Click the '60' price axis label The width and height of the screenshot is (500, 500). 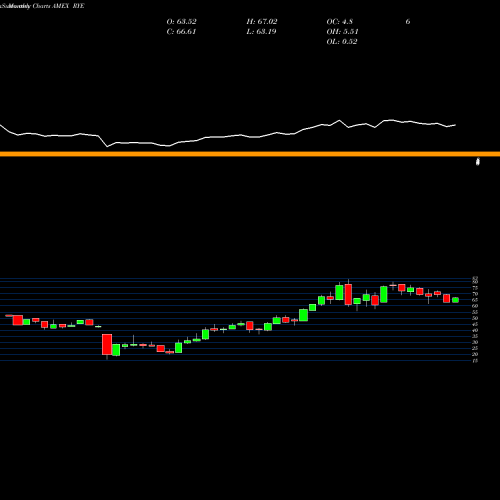tap(475, 306)
